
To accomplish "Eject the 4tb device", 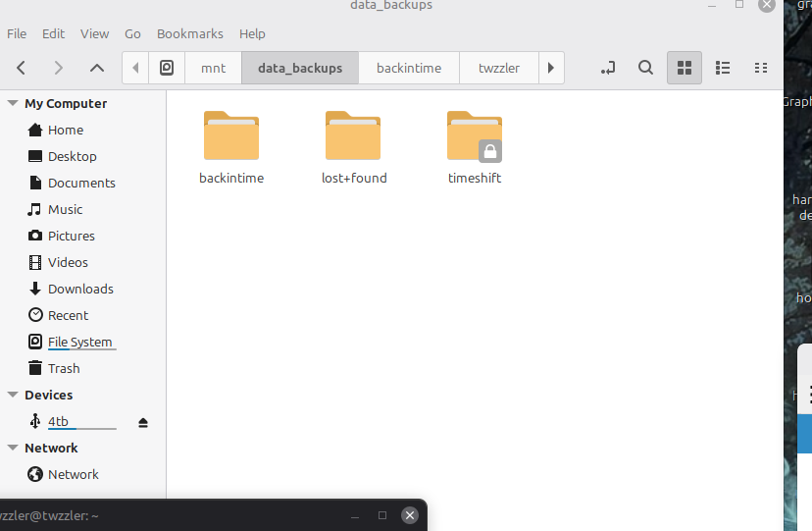I will click(143, 422).
